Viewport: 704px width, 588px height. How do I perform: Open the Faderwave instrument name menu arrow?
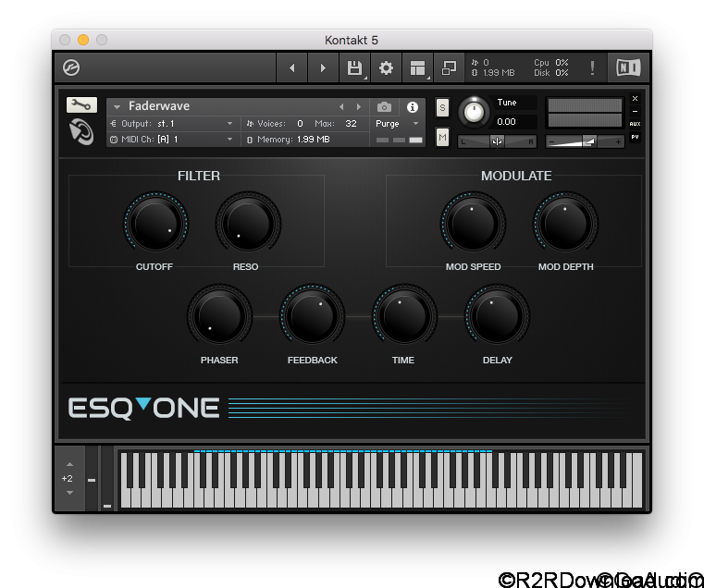click(x=117, y=106)
